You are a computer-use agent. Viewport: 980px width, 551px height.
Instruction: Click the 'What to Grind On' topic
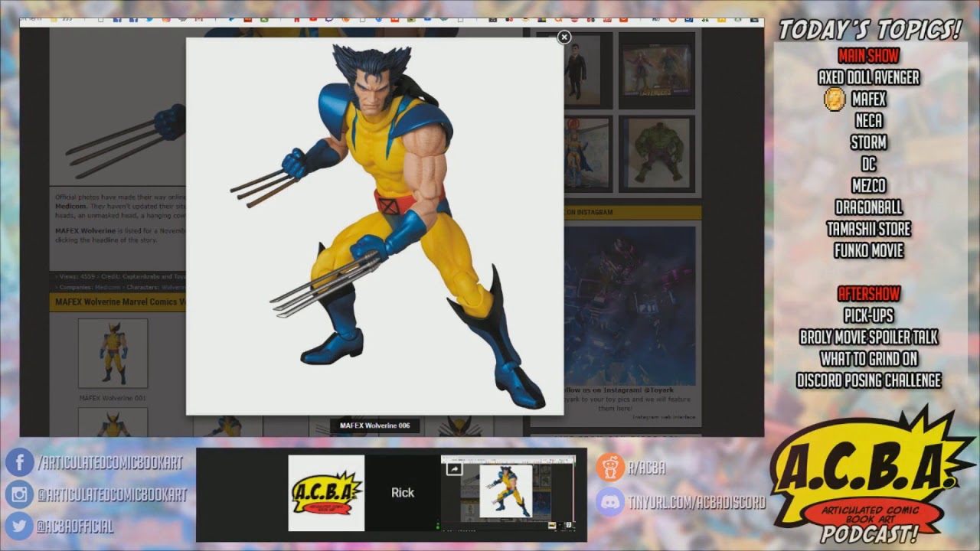[x=868, y=359]
